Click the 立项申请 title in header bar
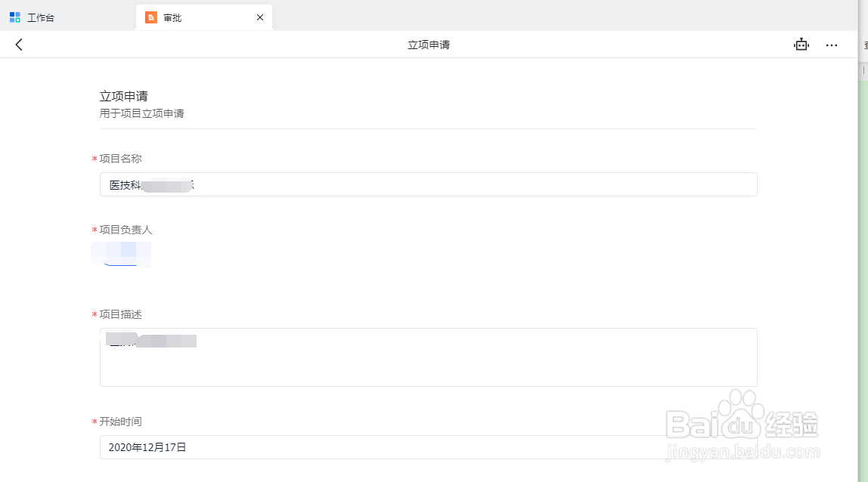Image resolution: width=868 pixels, height=482 pixels. pyautogui.click(x=429, y=45)
